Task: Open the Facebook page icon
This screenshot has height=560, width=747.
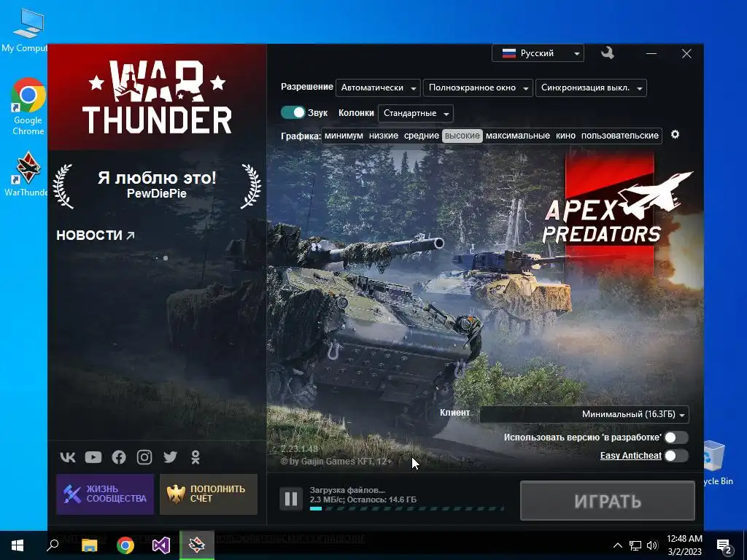Action: 119,457
